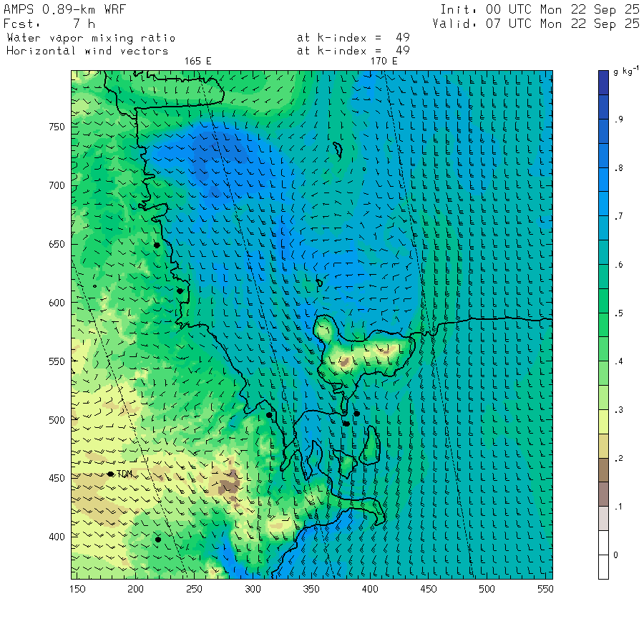This screenshot has width=644, height=644.
Task: Click the Fcst 7 h forecast label
Action: tap(43, 24)
